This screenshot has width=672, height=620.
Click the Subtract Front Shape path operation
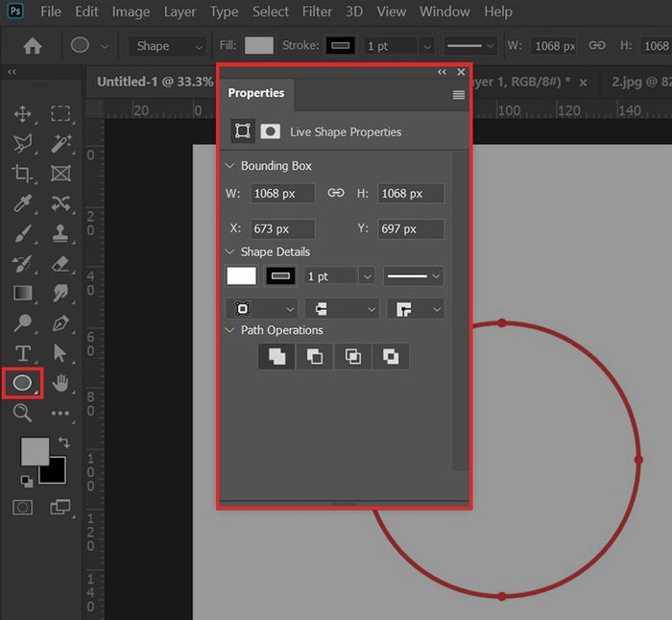(315, 356)
